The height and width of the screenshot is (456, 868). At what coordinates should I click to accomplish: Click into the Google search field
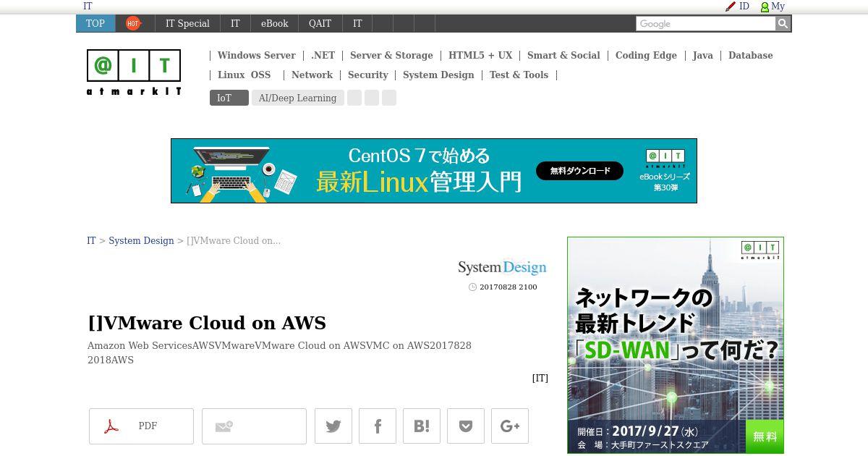[x=705, y=24]
